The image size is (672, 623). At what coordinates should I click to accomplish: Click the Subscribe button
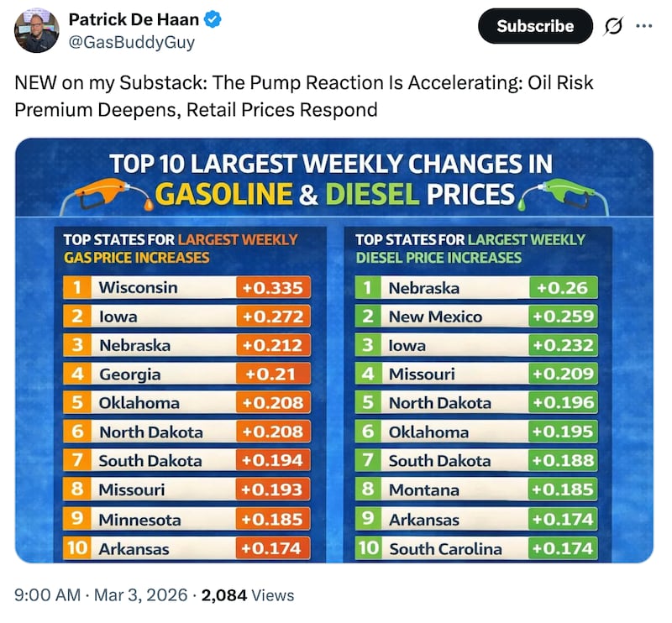click(535, 26)
